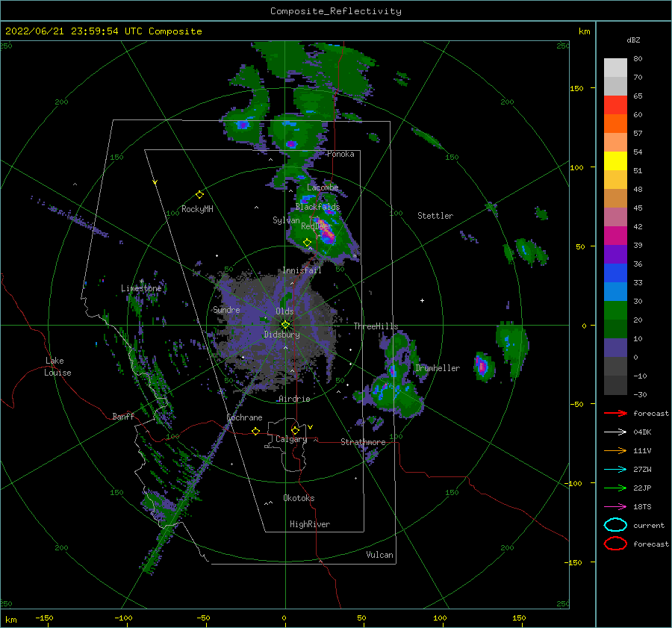Click the magenta 18TS arrow symbol
The image size is (672, 628).
pyautogui.click(x=615, y=507)
